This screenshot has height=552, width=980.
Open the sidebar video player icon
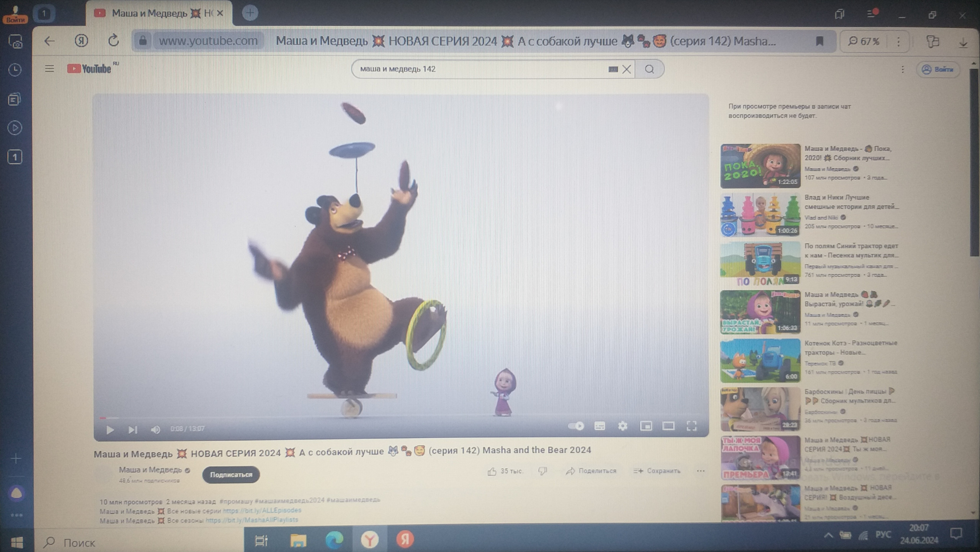[15, 128]
